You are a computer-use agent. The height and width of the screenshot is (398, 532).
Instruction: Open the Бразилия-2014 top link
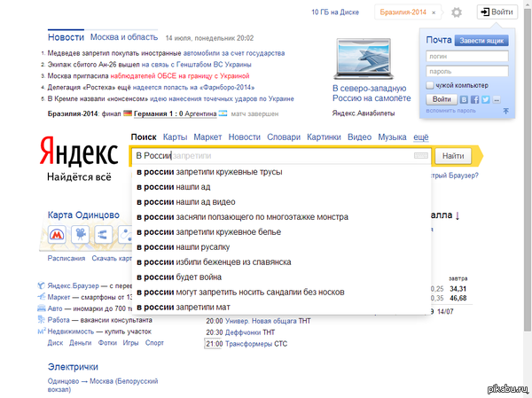pos(403,12)
